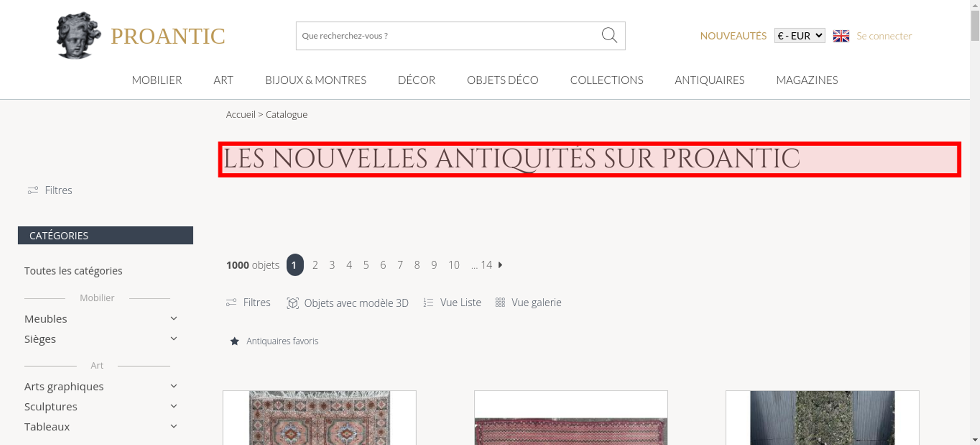Open the ANTIQUAIRES menu item
This screenshot has width=980, height=445.
(x=710, y=80)
